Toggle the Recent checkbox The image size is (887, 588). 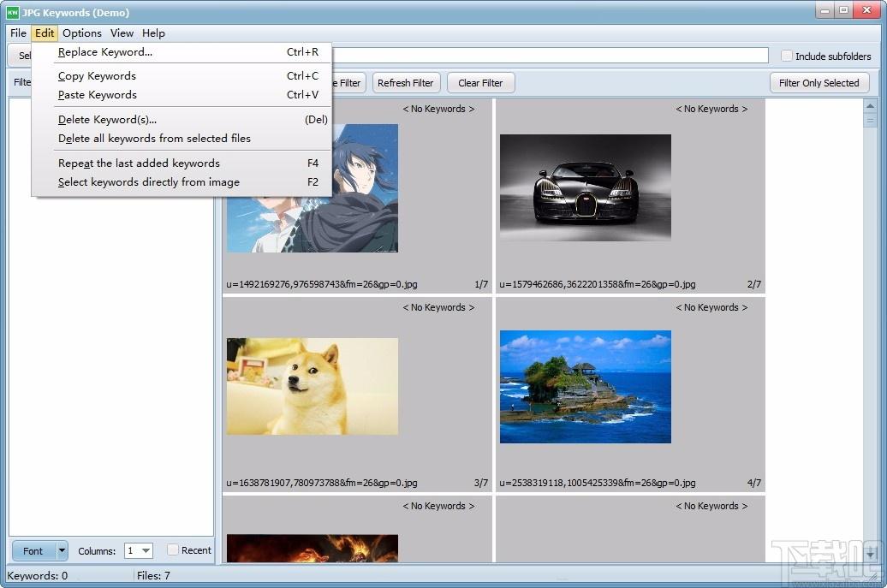173,549
